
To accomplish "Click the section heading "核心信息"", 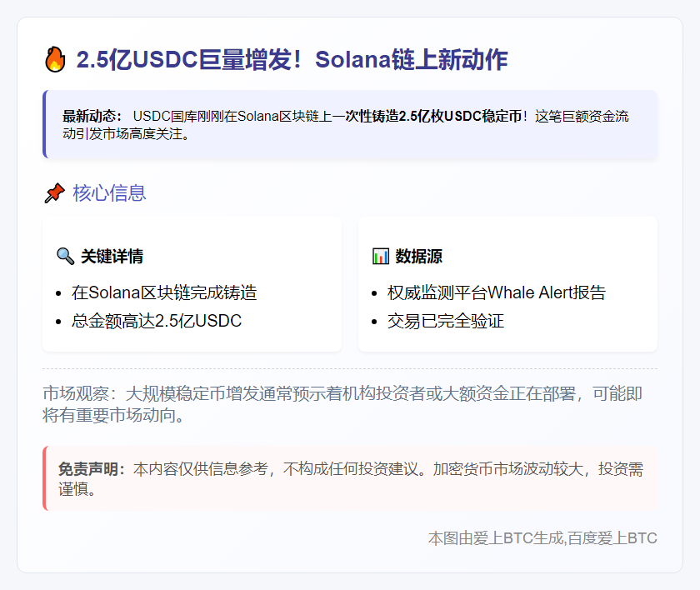I will pyautogui.click(x=109, y=193).
